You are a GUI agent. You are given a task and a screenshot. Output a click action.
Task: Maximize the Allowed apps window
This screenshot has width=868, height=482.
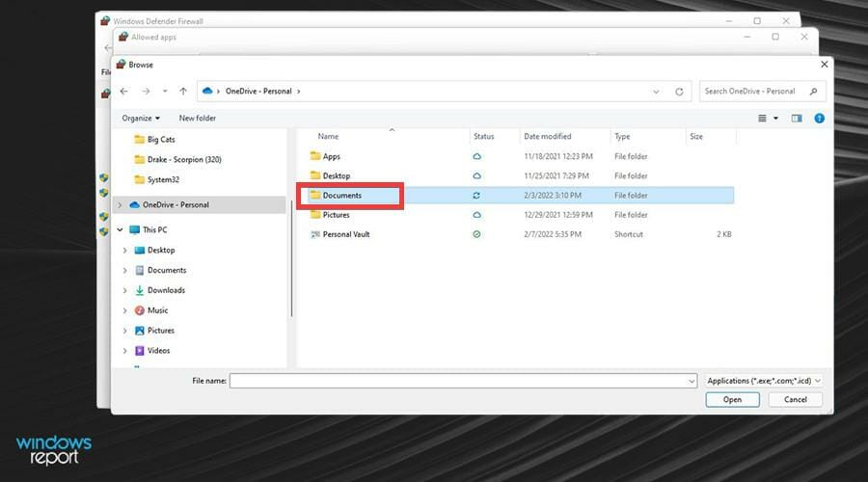775,37
